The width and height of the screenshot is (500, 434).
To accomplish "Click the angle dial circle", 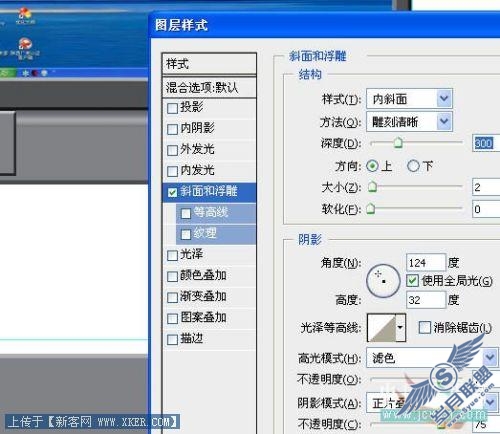I will click(x=383, y=281).
